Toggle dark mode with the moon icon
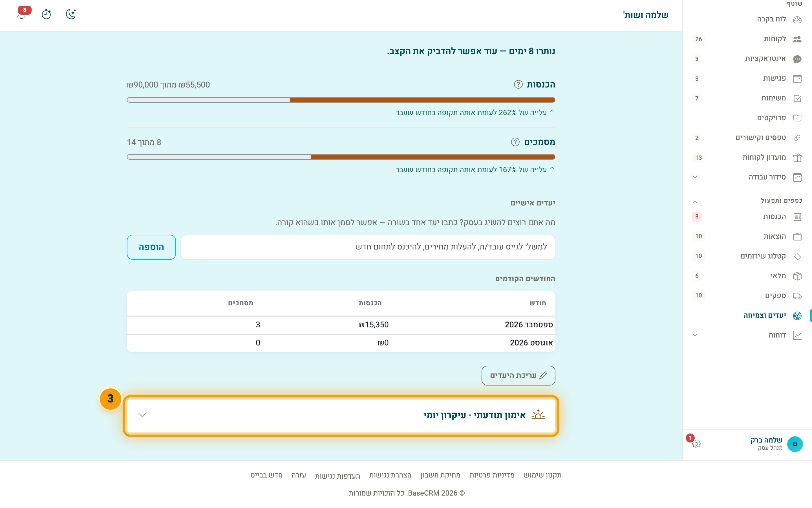 [71, 14]
